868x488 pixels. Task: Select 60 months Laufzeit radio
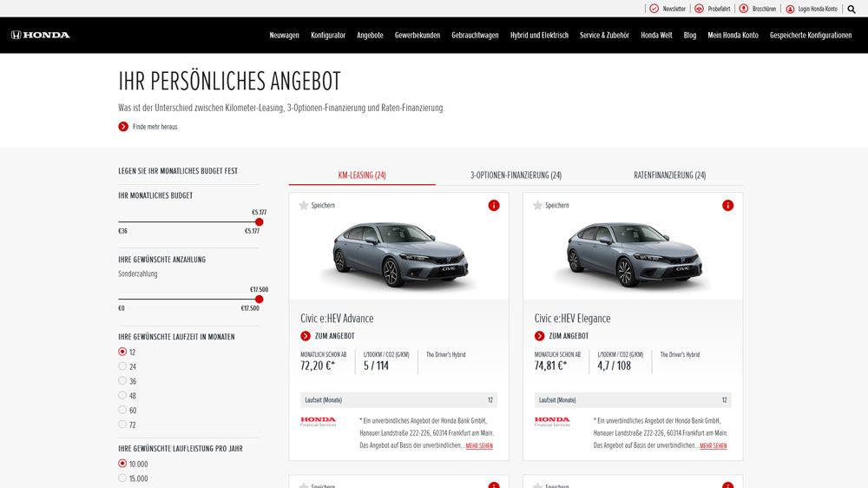pos(122,410)
